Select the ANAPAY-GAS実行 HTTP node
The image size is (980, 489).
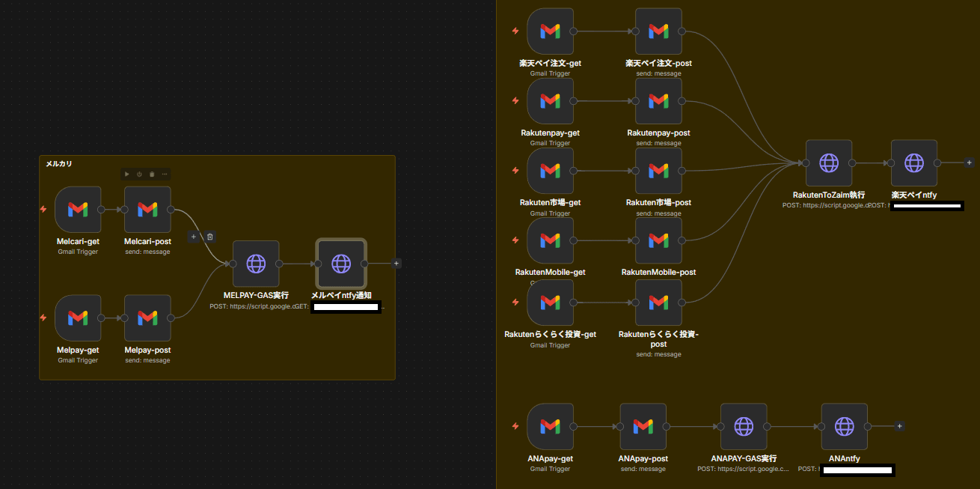pos(744,426)
